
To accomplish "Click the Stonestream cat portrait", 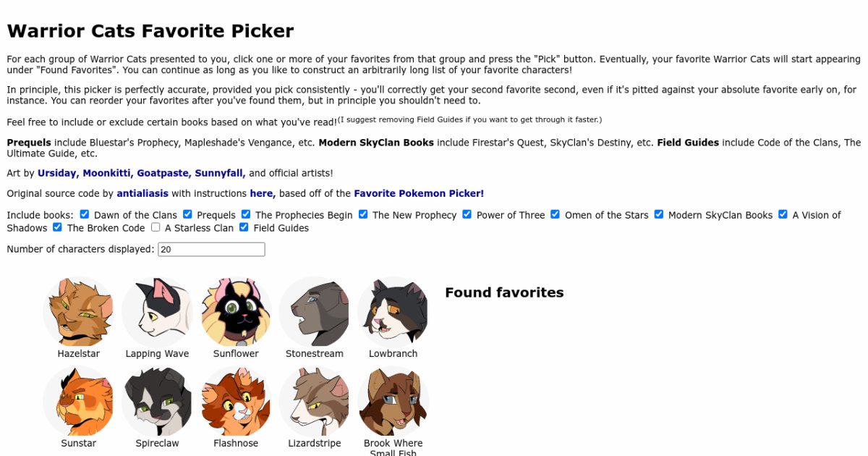I will (x=314, y=312).
